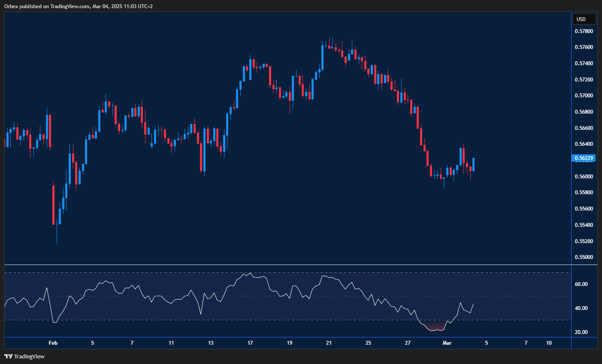Viewport: 602px width, 364px height.
Task: Open the price scale showing 0.57800
Action: [584, 31]
